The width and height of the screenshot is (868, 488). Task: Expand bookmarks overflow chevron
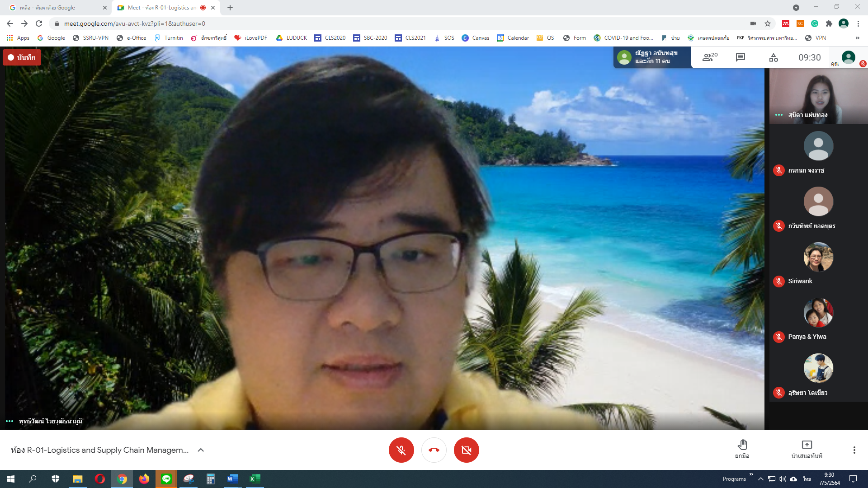[x=857, y=38]
